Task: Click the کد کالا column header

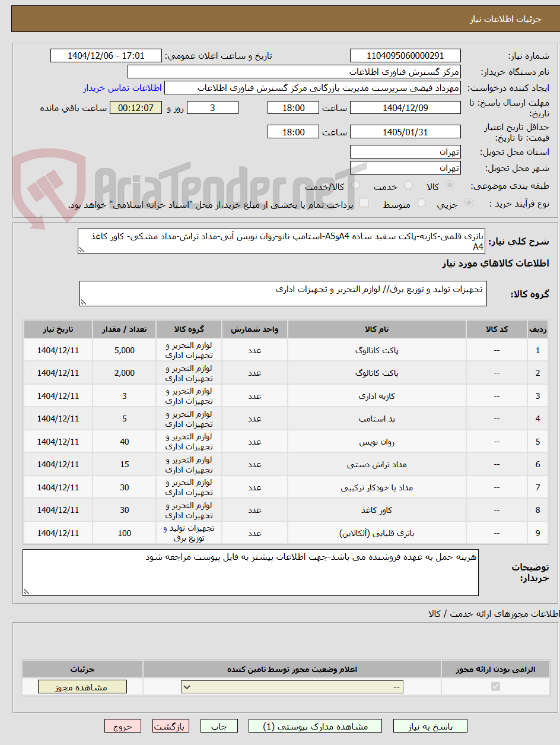Action: (497, 329)
